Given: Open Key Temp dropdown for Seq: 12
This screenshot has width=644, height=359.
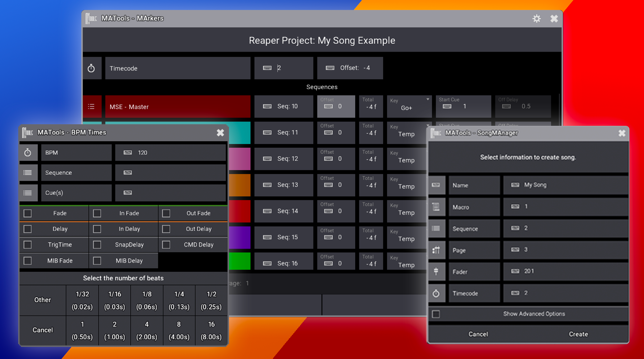Looking at the screenshot, I should tap(407, 159).
